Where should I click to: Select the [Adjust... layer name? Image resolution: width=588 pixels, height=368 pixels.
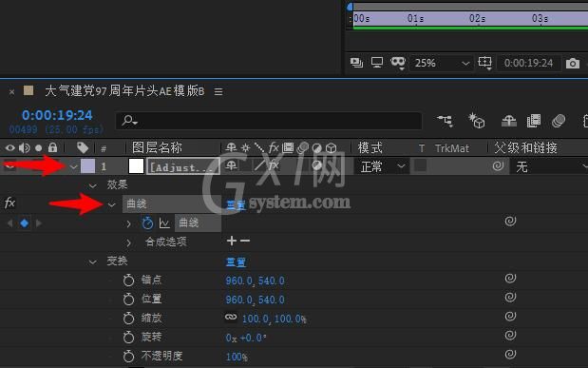(x=183, y=166)
